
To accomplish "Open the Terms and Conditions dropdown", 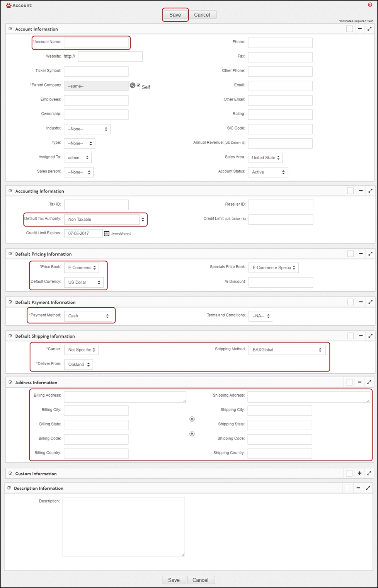I will (261, 316).
